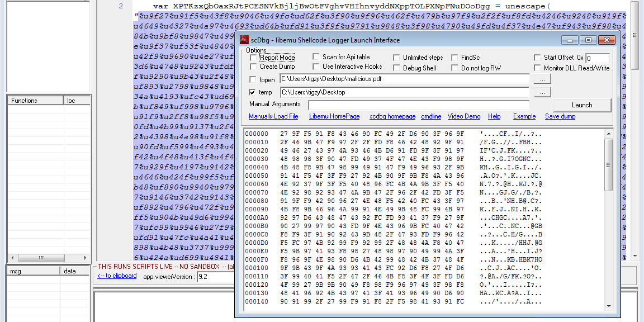Viewport: 644px width, 322px height.
Task: Enable Scan for Api table option
Action: (316, 57)
